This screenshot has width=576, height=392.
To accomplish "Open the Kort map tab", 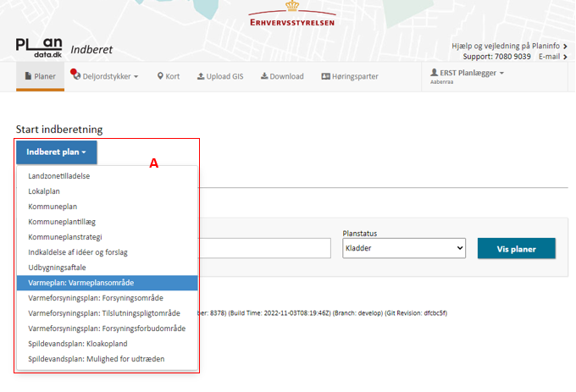I will click(168, 76).
